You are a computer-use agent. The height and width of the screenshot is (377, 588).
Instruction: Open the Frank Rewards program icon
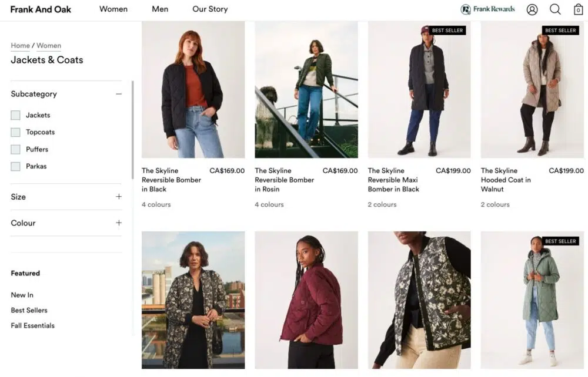[466, 9]
